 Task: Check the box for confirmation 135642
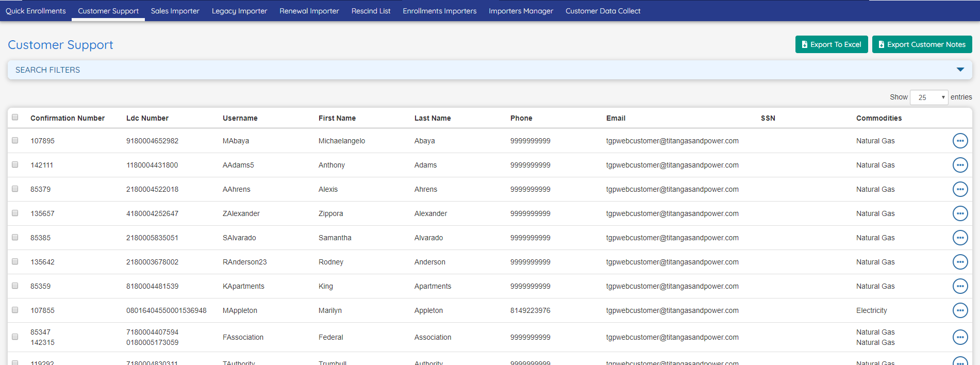click(x=15, y=261)
